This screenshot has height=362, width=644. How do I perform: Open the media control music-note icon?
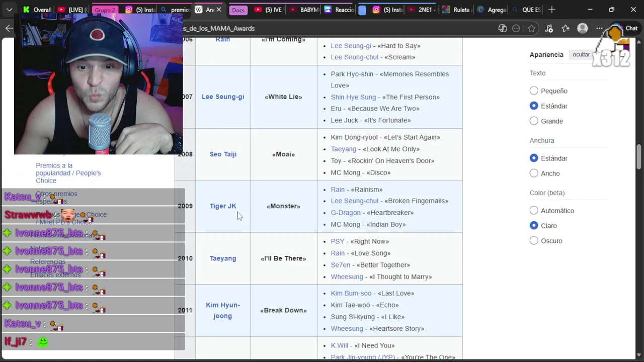tap(549, 28)
